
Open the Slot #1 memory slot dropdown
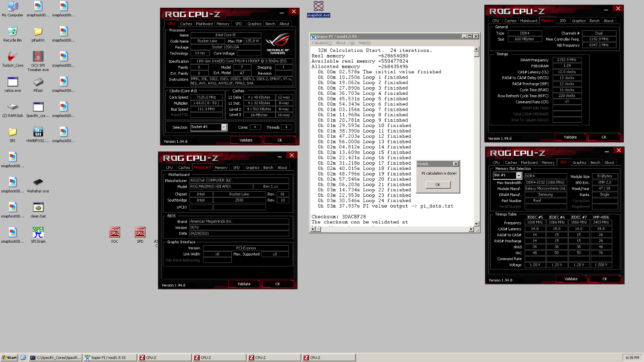[519, 175]
